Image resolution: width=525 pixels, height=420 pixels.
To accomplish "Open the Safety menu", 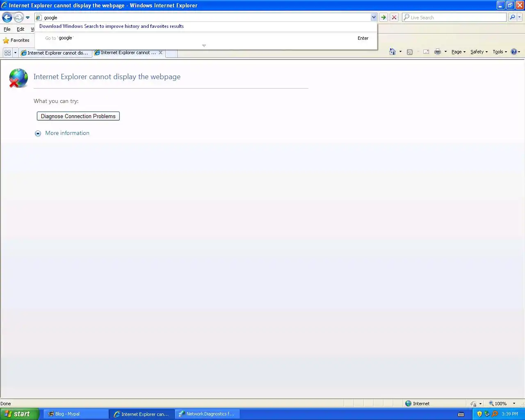I will (x=479, y=52).
